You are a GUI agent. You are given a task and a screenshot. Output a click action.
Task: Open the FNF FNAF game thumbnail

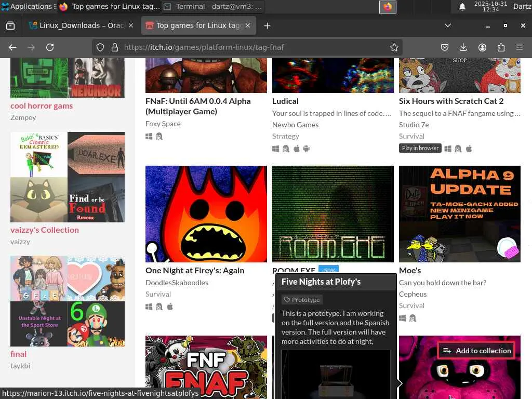tap(206, 367)
